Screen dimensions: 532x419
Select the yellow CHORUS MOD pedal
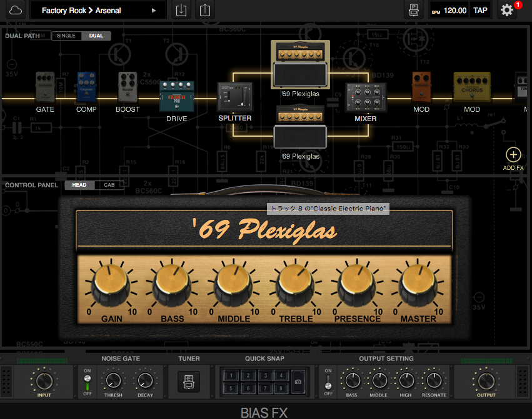[x=472, y=87]
